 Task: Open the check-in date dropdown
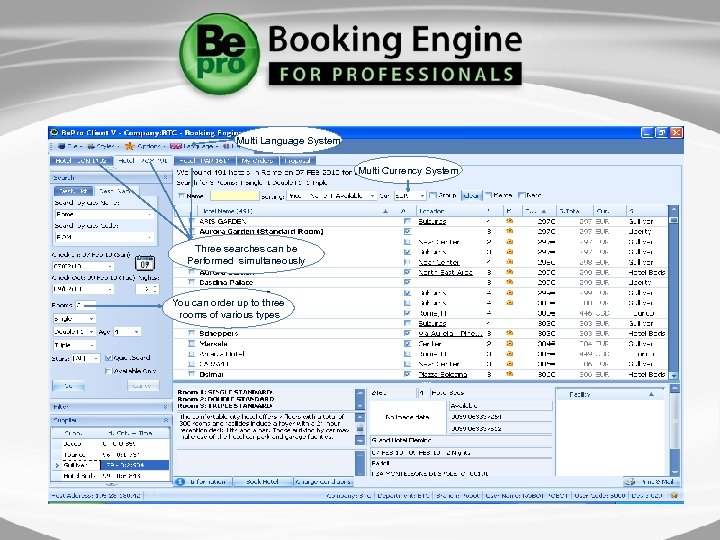point(83,266)
